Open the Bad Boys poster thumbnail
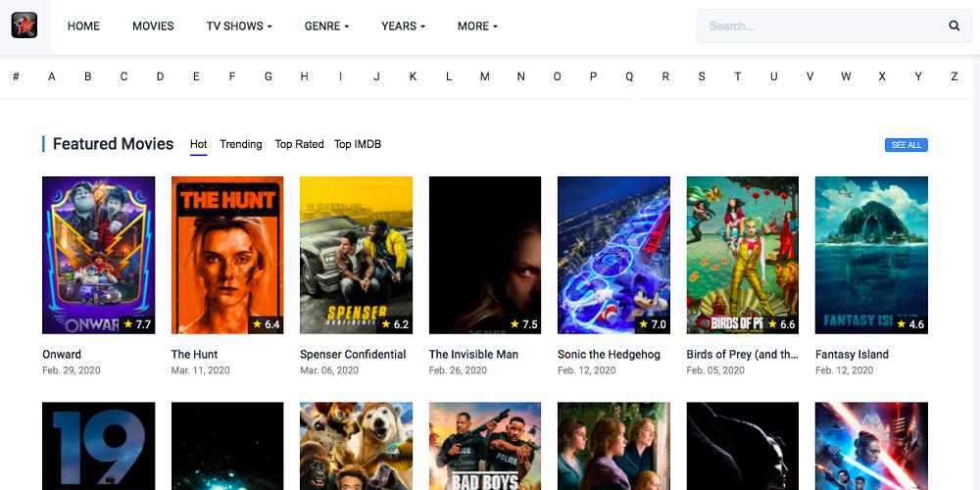This screenshot has height=490, width=980. pos(485,446)
